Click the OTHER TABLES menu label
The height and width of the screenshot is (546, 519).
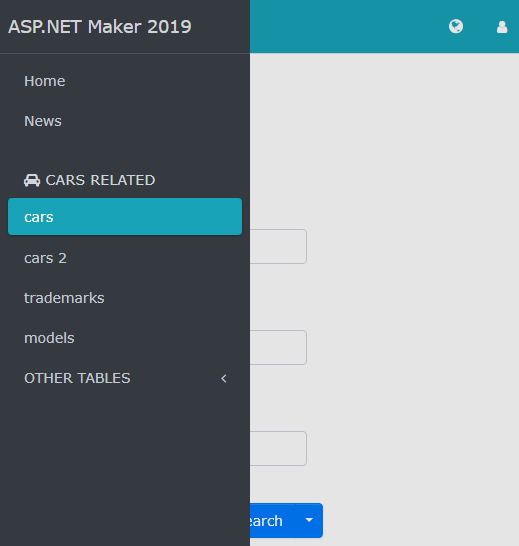pyautogui.click(x=77, y=378)
